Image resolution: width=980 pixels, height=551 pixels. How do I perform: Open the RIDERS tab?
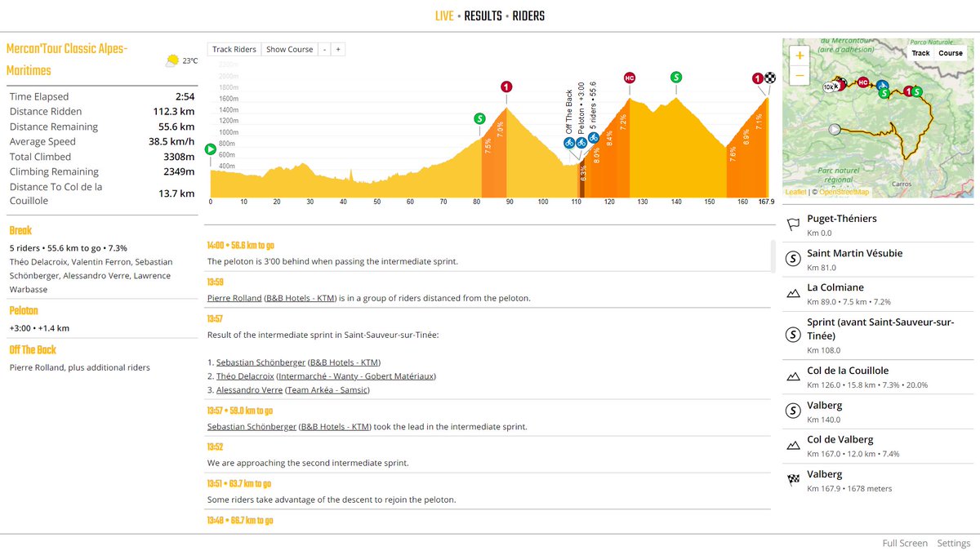(528, 16)
